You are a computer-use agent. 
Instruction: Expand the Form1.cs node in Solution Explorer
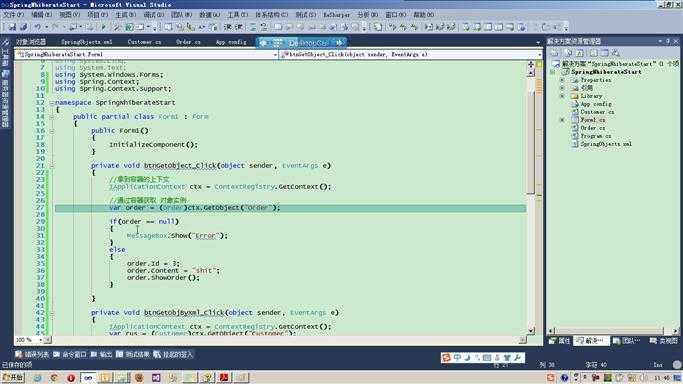562,120
